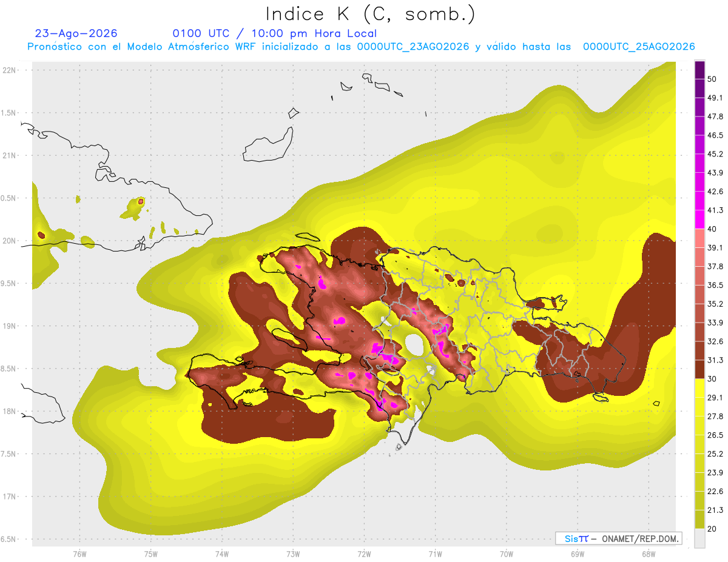This screenshot has width=728, height=562.
Task: Click the longitude axis label "72W"
Action: point(364,554)
